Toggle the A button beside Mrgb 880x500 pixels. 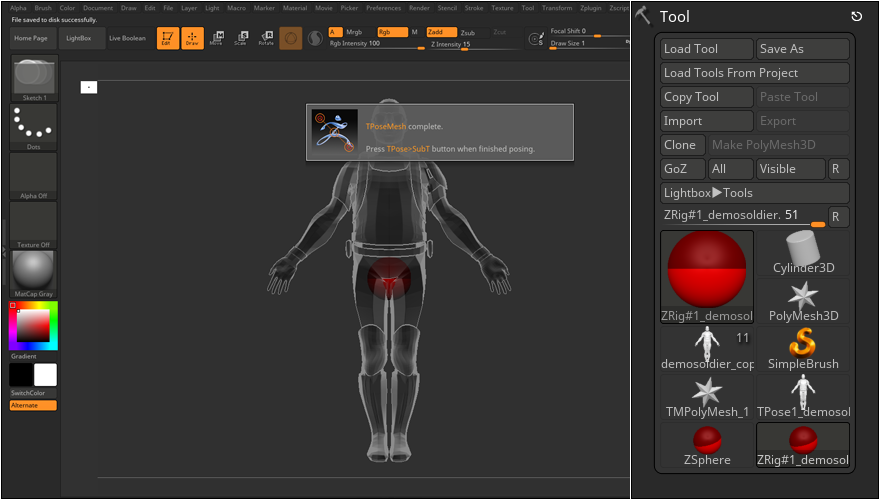336,32
